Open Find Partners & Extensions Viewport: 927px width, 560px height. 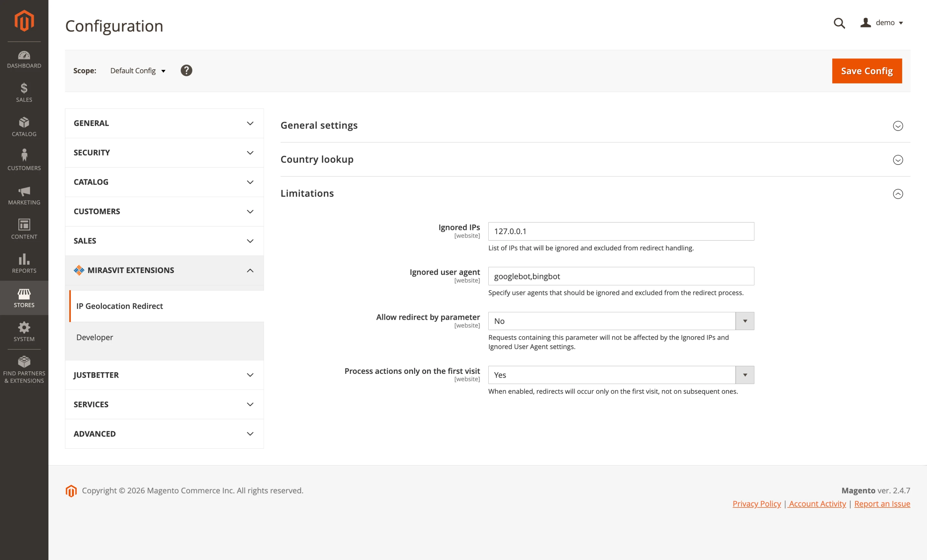24,367
